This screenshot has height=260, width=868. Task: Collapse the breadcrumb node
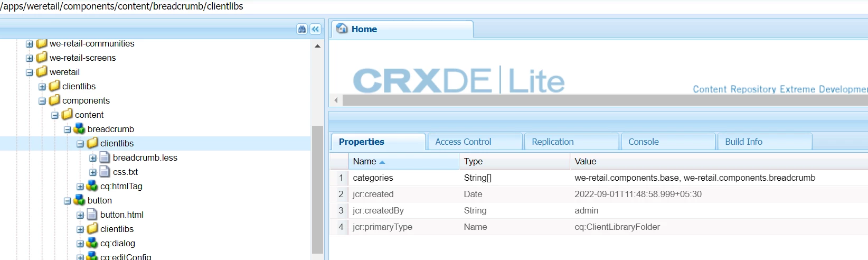(x=68, y=129)
